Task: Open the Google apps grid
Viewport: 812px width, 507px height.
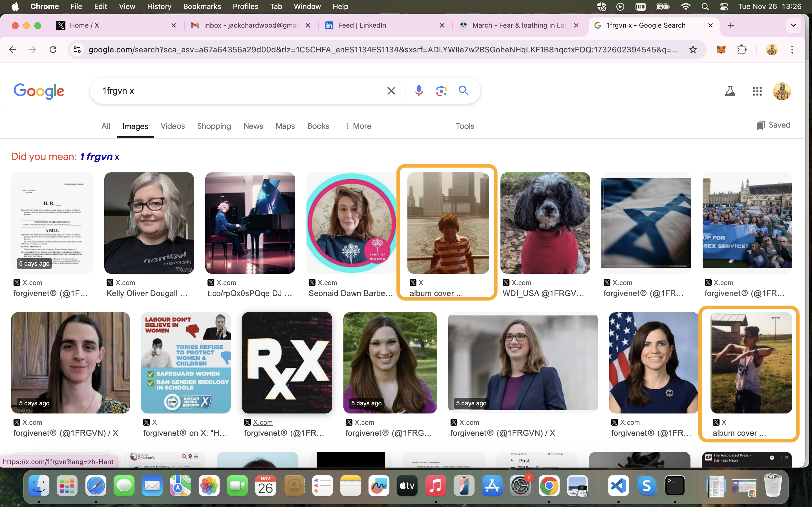Action: point(757,91)
